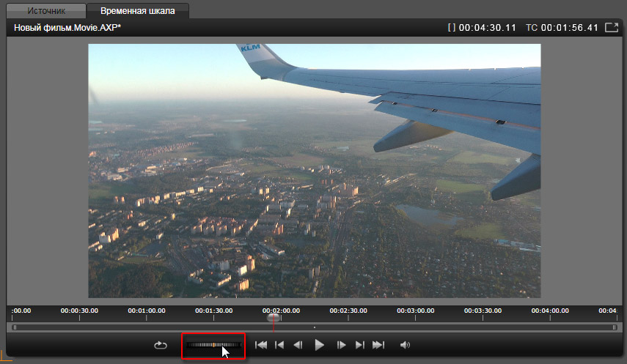Click left handle of zoom scrollbar
The width and height of the screenshot is (627, 364).
coord(15,327)
